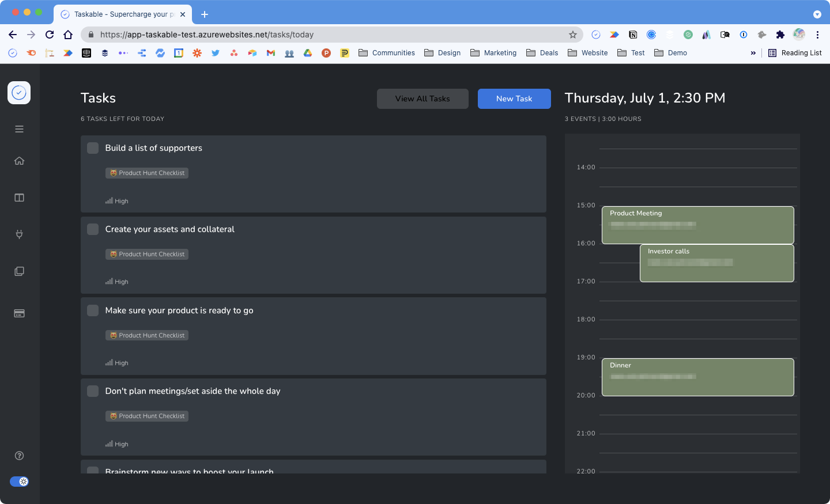The height and width of the screenshot is (504, 830).
Task: Click High priority on 'Build a list of supporters'
Action: (117, 201)
